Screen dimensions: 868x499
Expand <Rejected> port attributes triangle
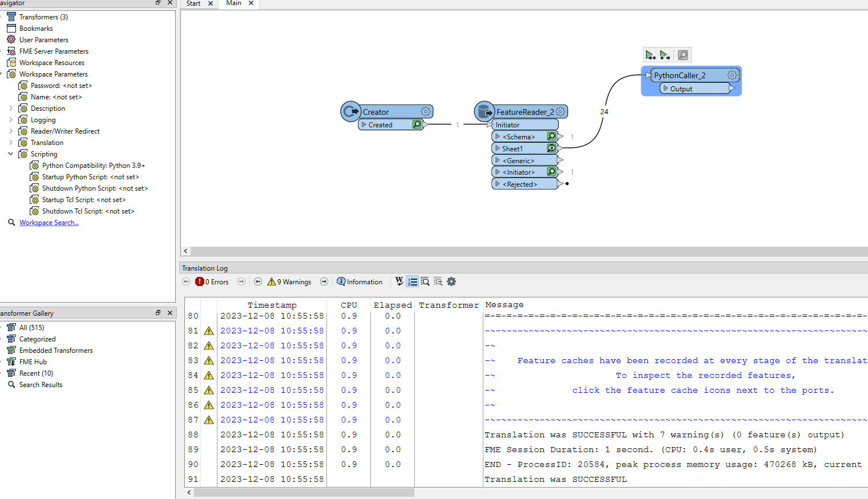[x=498, y=184]
